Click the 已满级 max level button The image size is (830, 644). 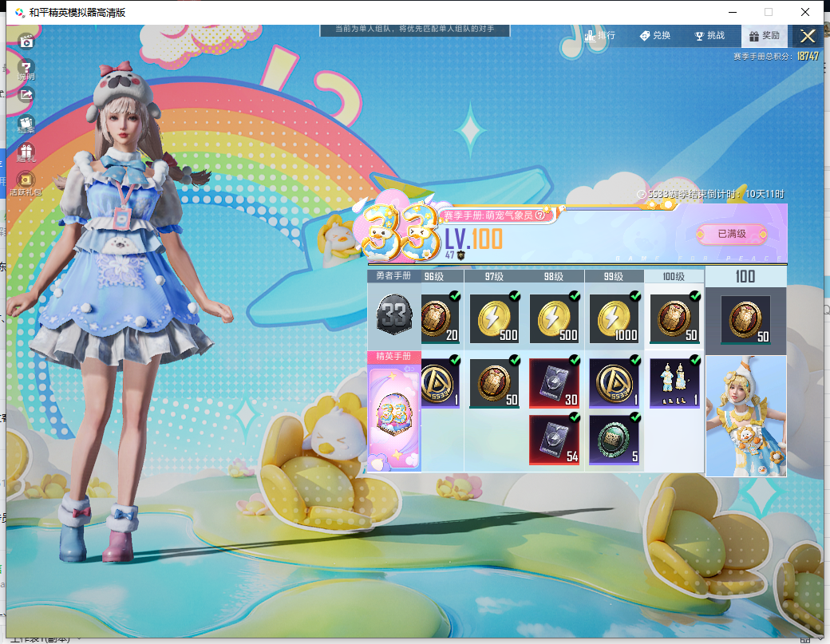[x=732, y=234]
